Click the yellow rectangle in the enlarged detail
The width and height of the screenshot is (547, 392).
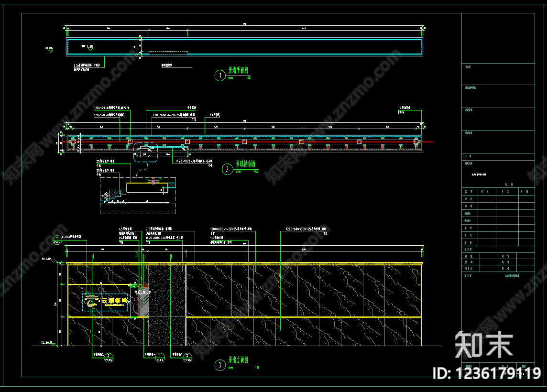point(147,188)
